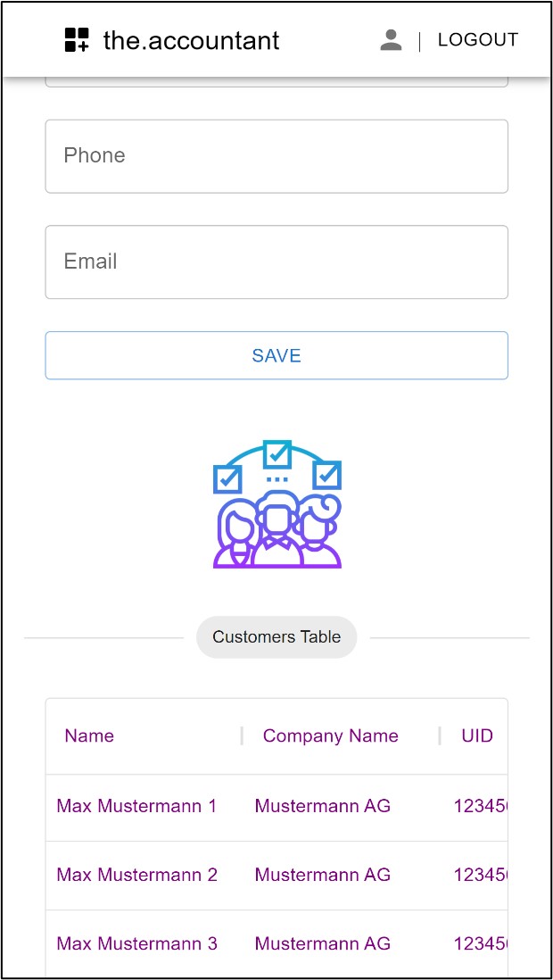Select the Max Mustermann 2 row
The width and height of the screenshot is (553, 980).
[276, 875]
